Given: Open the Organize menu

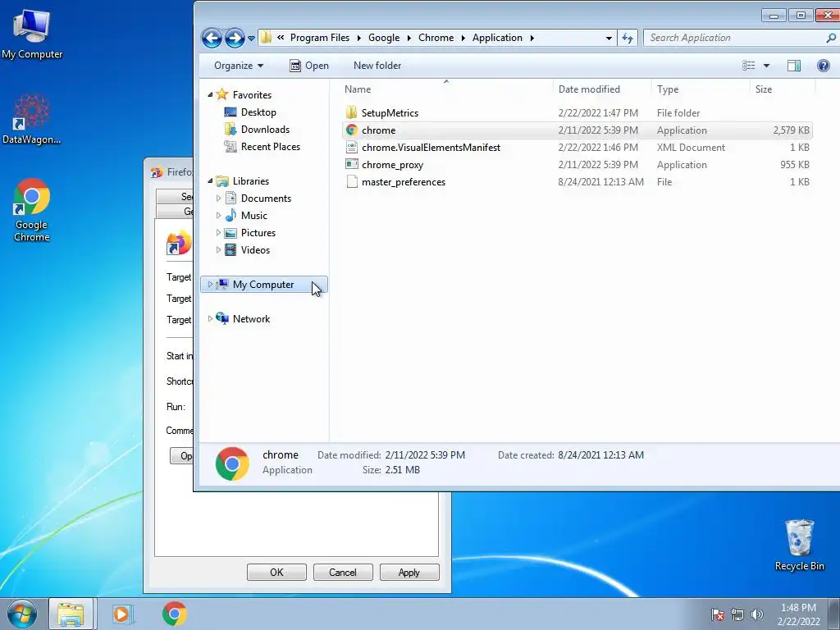Looking at the screenshot, I should click(239, 66).
